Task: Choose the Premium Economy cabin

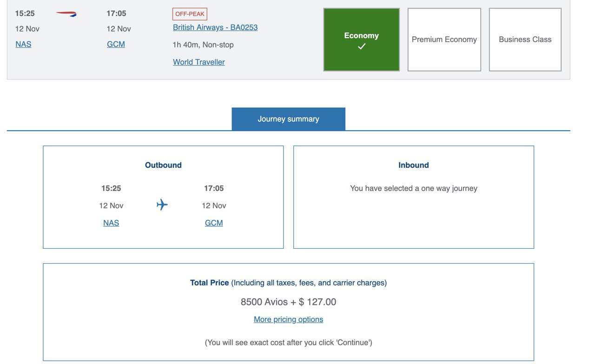Action: 444,40
